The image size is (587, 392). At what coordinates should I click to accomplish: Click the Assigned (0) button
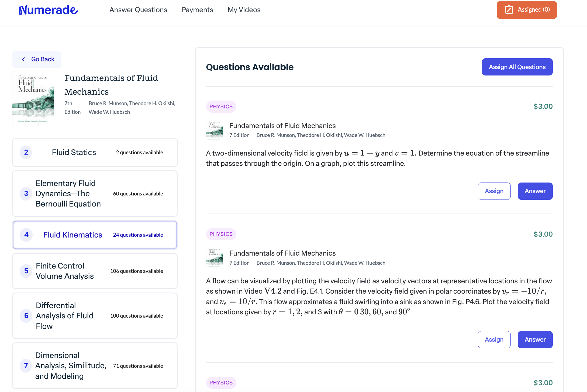527,10
